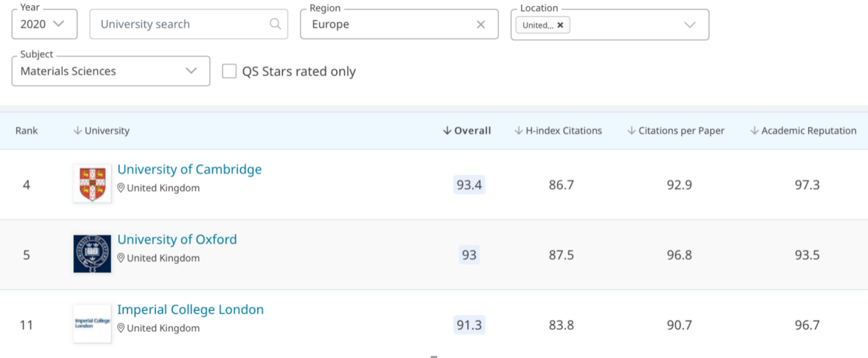The width and height of the screenshot is (868, 358).
Task: Clear the Europe region filter
Action: [x=481, y=24]
